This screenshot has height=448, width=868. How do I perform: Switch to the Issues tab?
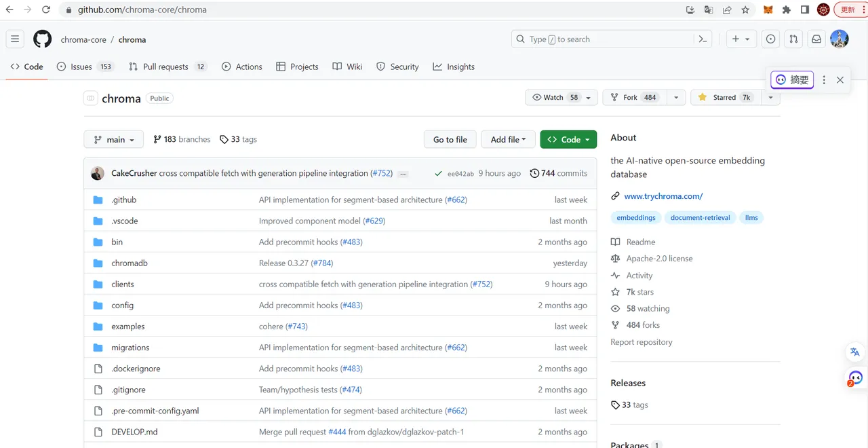click(x=85, y=67)
